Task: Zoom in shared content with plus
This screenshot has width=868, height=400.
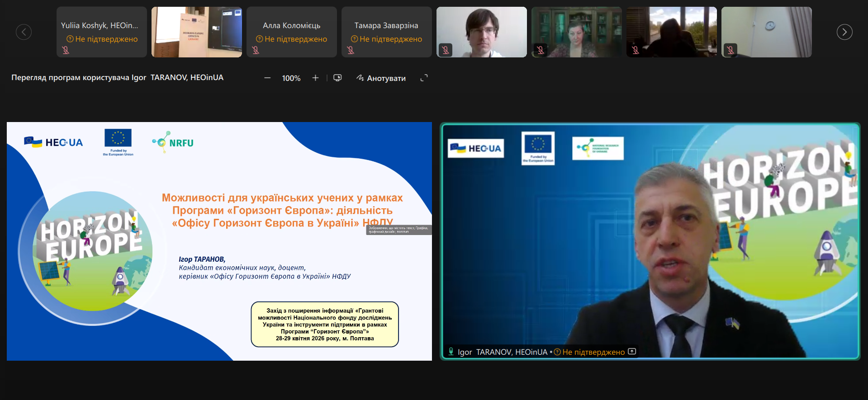Action: [315, 78]
